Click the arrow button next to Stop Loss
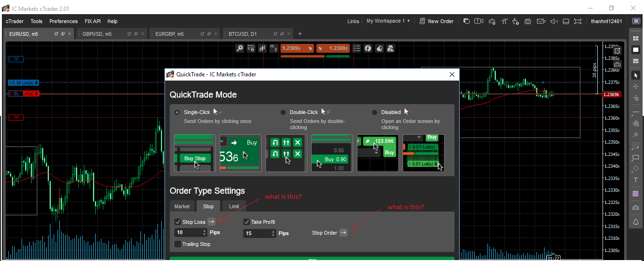Viewport: 644px width, 261px height. click(212, 222)
